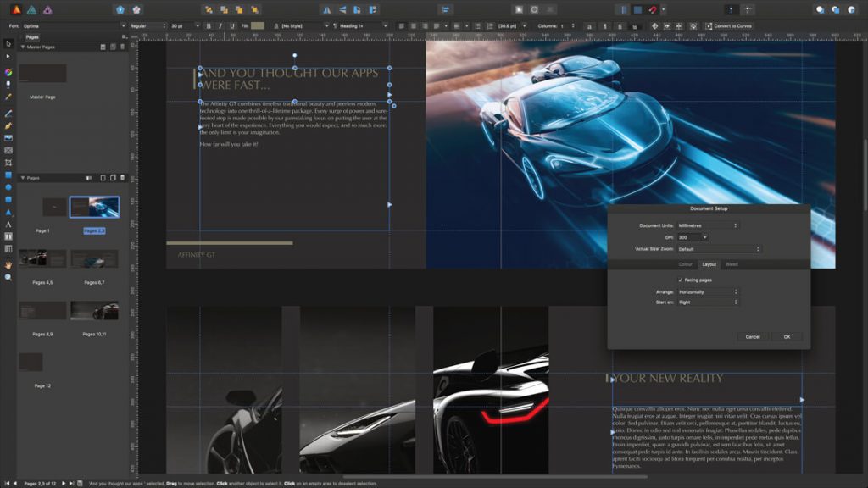Switch to the Colour tab

click(x=685, y=263)
